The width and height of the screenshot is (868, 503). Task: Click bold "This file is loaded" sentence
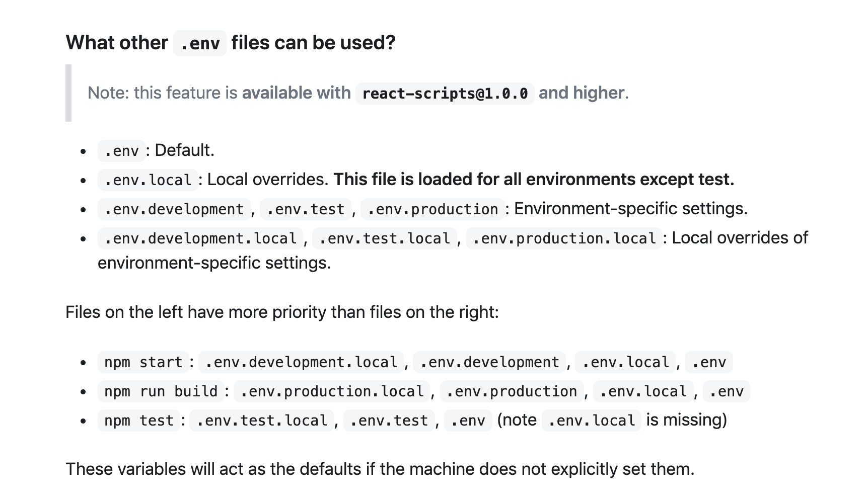pyautogui.click(x=533, y=180)
